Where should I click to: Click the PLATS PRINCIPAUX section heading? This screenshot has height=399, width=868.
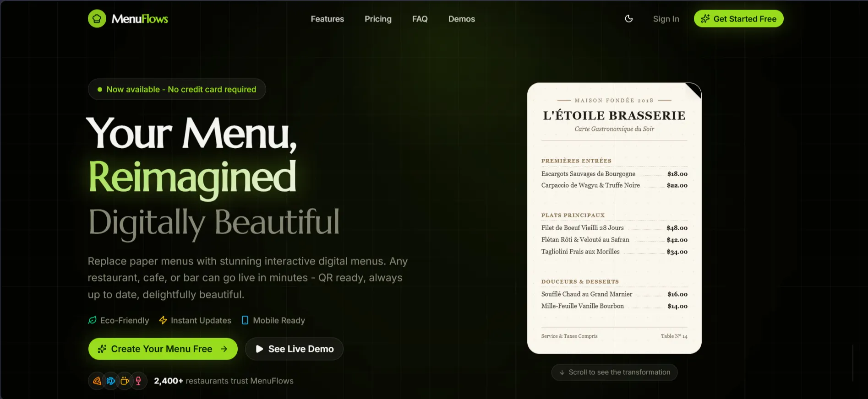pos(573,215)
